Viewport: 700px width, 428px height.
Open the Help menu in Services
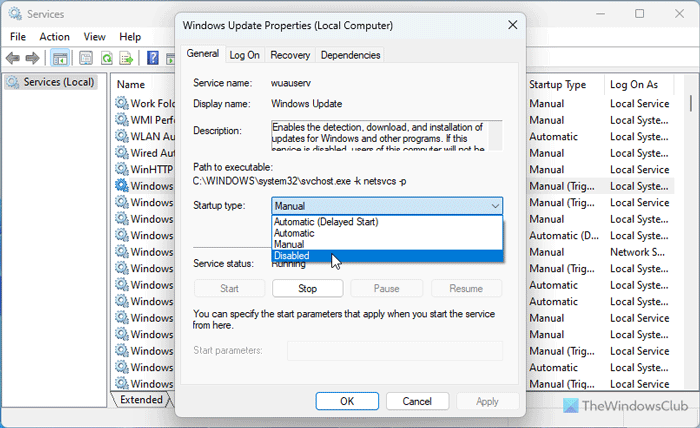(x=130, y=37)
